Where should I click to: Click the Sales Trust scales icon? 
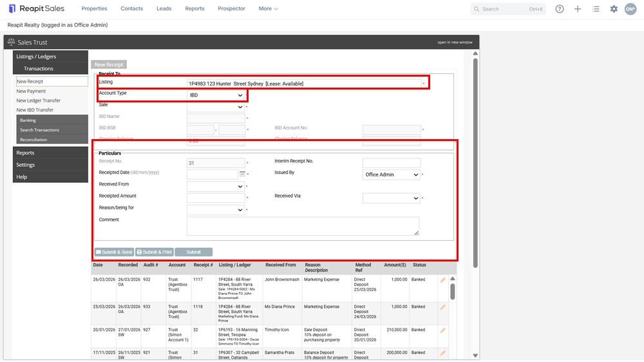11,42
